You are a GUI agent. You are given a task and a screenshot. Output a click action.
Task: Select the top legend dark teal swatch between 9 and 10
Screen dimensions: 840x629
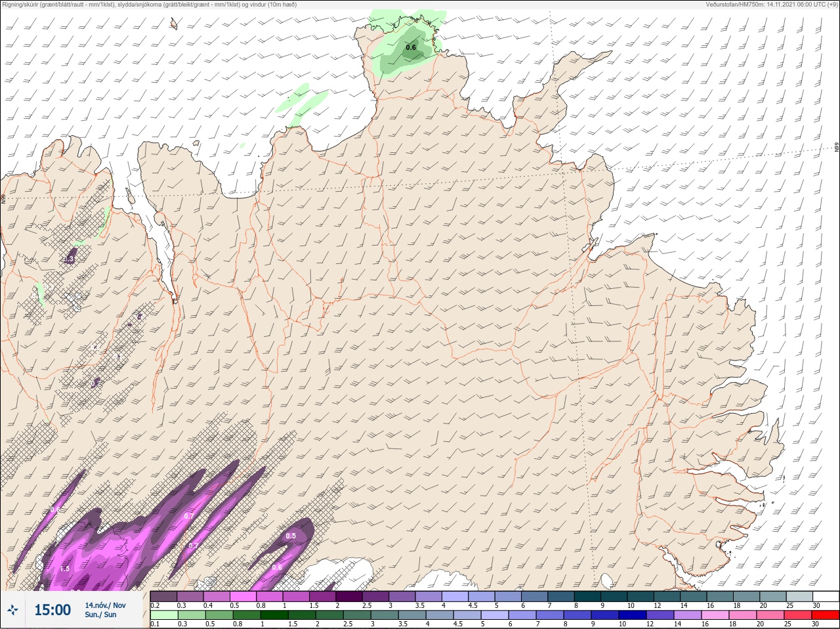(x=614, y=596)
